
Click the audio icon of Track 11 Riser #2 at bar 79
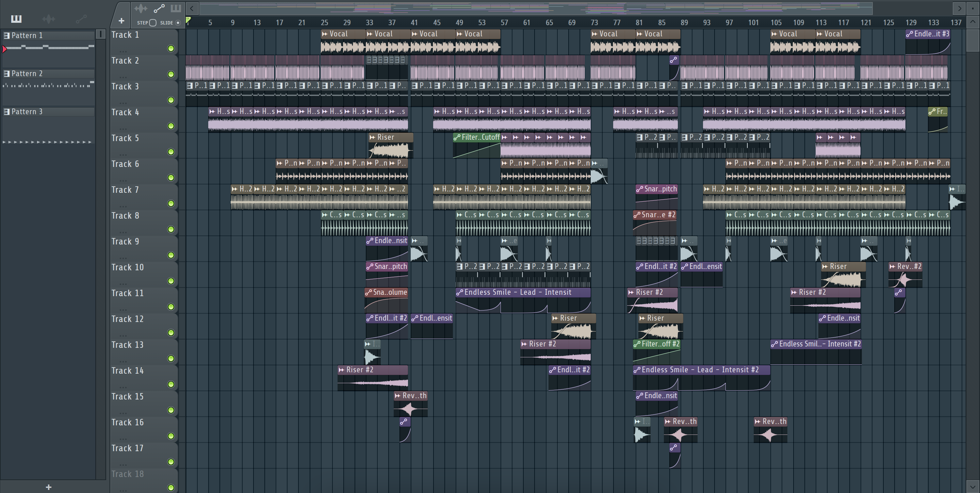pyautogui.click(x=631, y=292)
